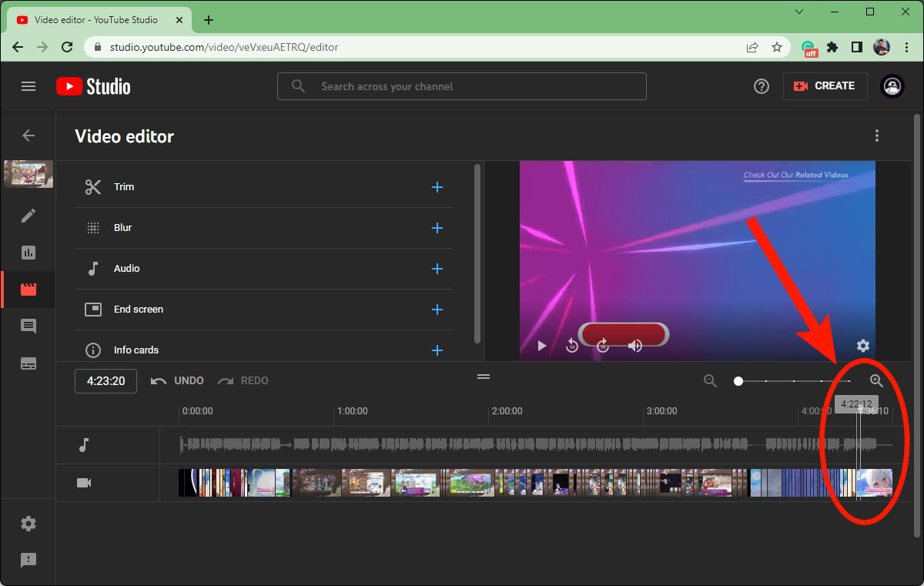924x586 pixels.
Task: Open the Subtitles sidebar icon
Action: click(x=28, y=363)
